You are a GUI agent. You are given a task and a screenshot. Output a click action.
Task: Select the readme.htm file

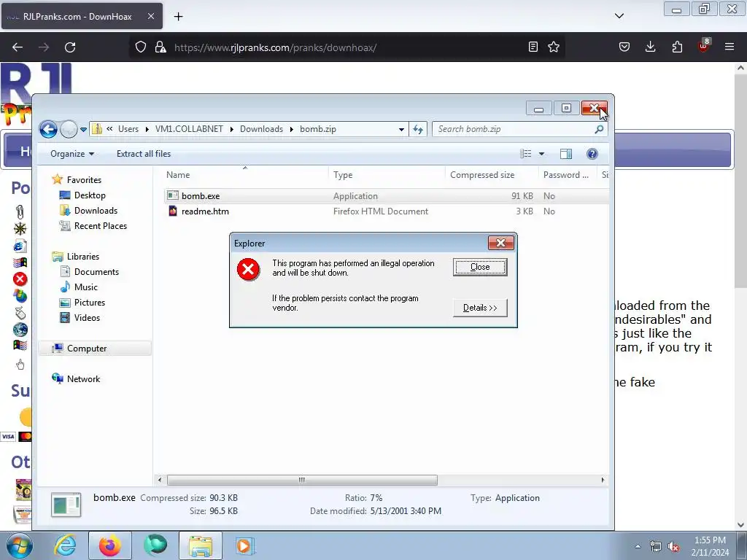(x=205, y=211)
